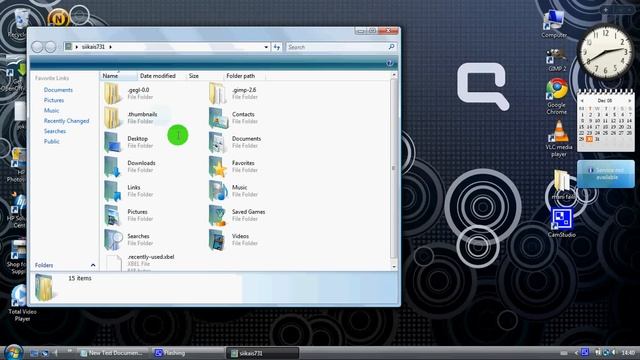Click into the Search input field
The image size is (640, 360).
tap(337, 47)
